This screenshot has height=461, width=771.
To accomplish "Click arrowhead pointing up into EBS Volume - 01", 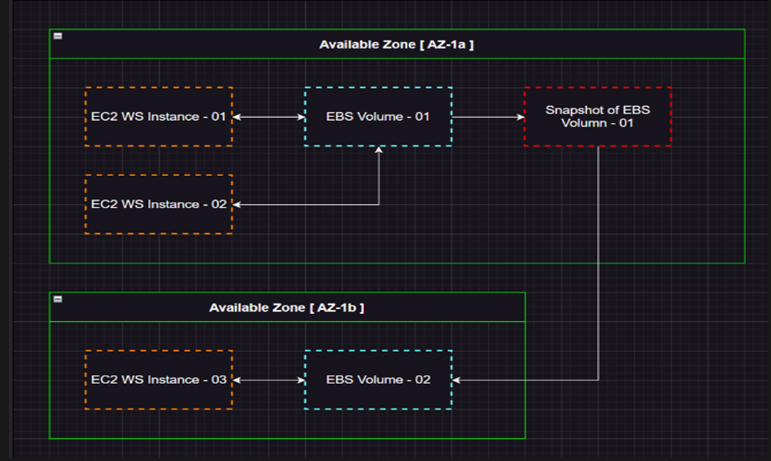I will 379,152.
